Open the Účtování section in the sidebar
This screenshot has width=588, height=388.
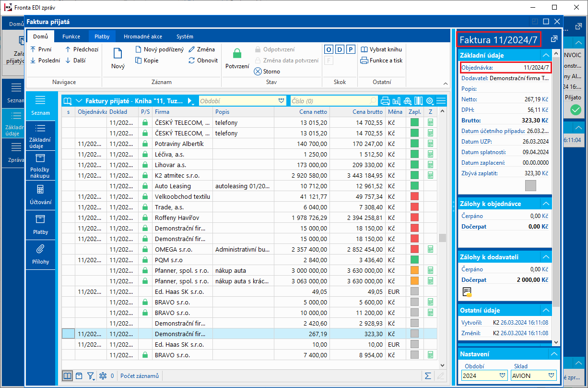40,195
